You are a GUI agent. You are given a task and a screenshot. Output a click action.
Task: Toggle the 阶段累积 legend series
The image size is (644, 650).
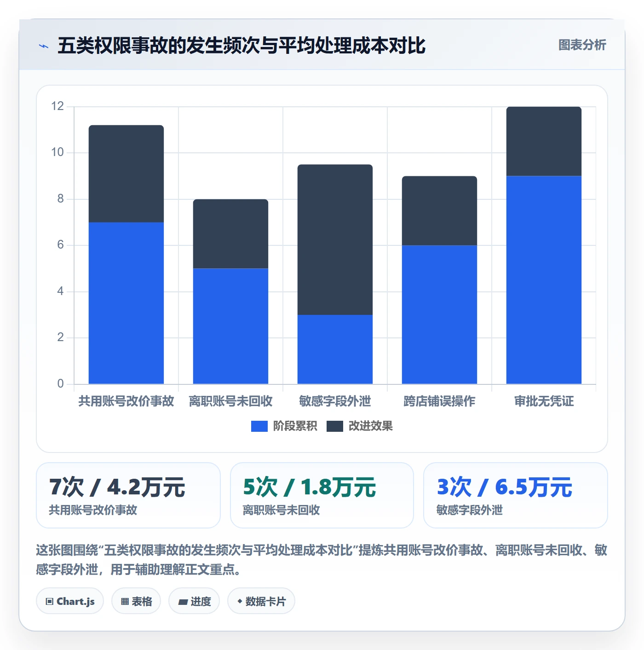tap(284, 426)
